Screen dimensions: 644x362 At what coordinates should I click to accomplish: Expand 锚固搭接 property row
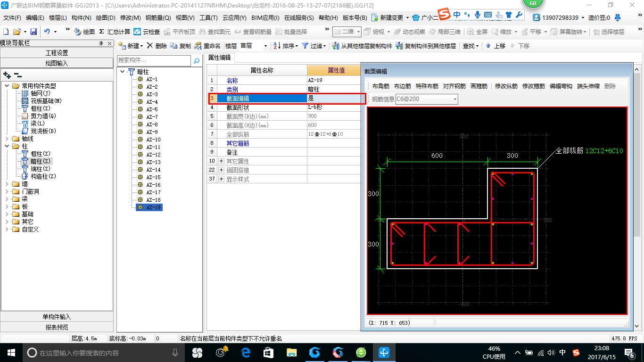tap(221, 170)
